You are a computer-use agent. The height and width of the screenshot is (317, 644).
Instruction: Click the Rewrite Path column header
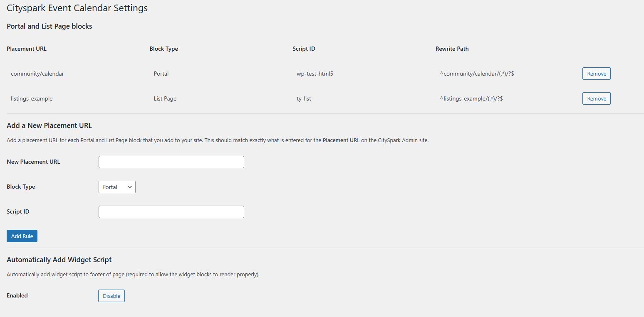pyautogui.click(x=452, y=49)
